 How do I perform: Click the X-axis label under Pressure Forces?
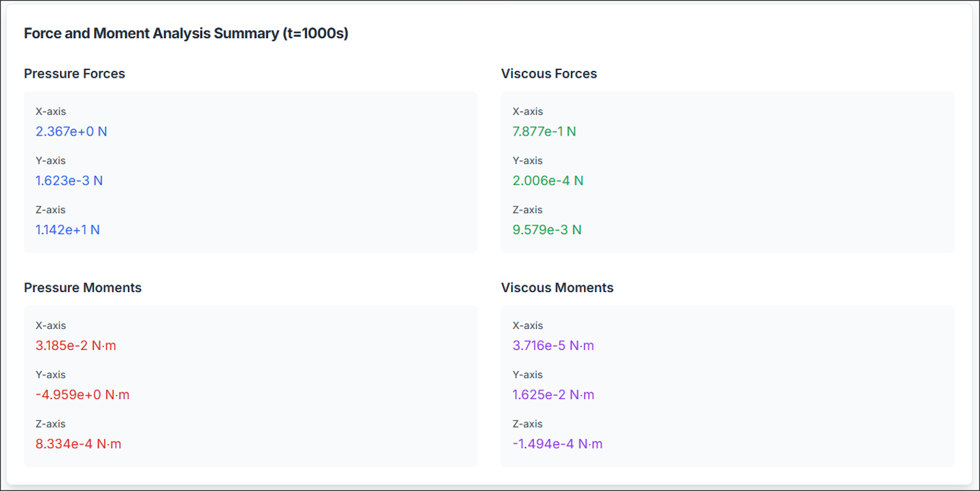[x=51, y=112]
